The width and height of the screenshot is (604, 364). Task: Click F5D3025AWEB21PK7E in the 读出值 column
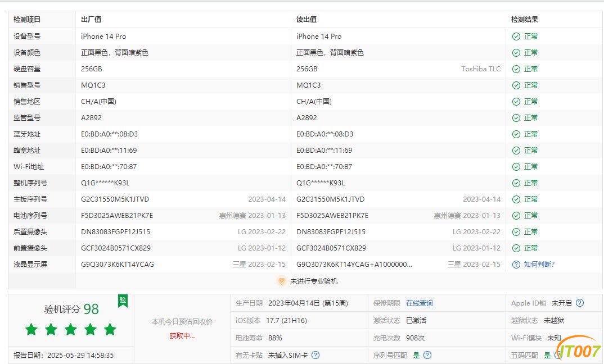tap(332, 216)
